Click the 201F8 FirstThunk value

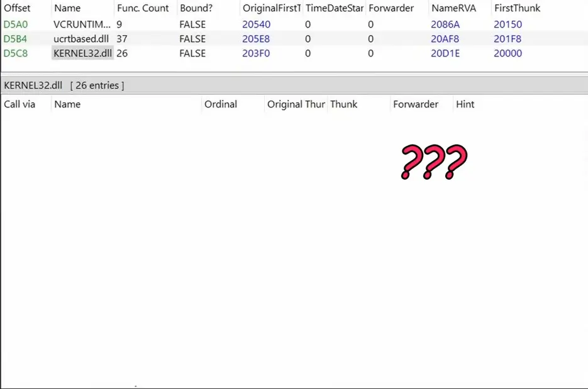[508, 39]
